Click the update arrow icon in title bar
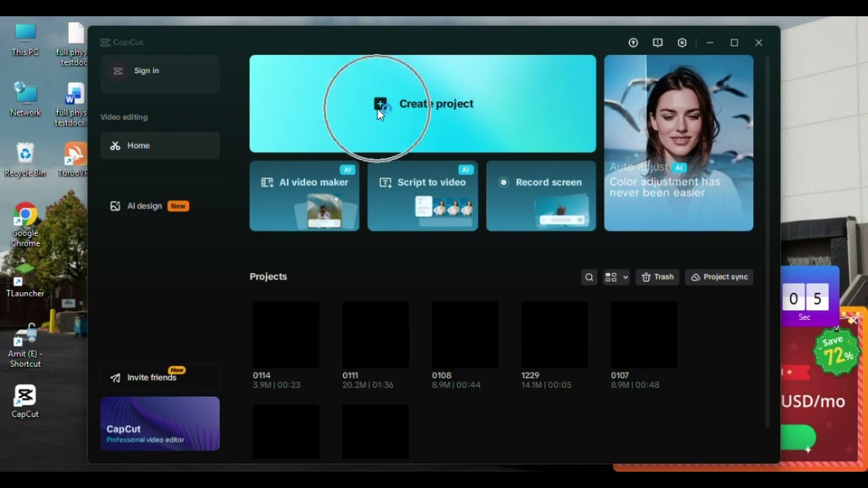 (x=633, y=43)
